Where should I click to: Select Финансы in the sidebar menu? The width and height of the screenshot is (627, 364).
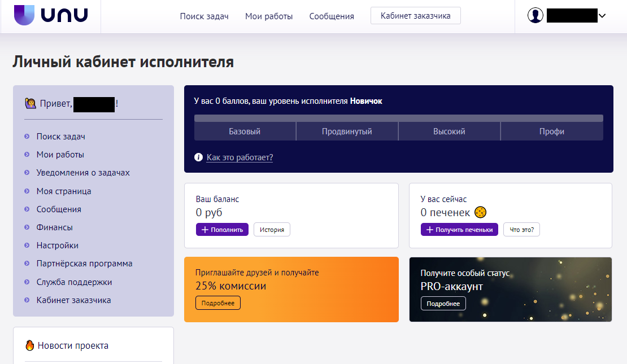tap(55, 227)
